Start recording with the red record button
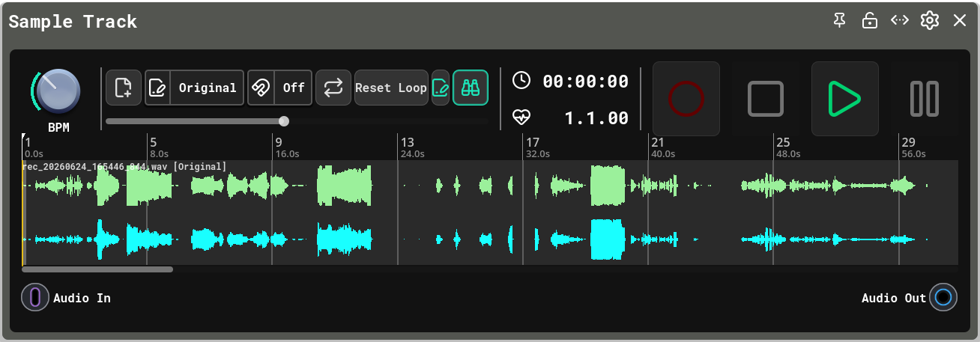The image size is (980, 342). [686, 99]
